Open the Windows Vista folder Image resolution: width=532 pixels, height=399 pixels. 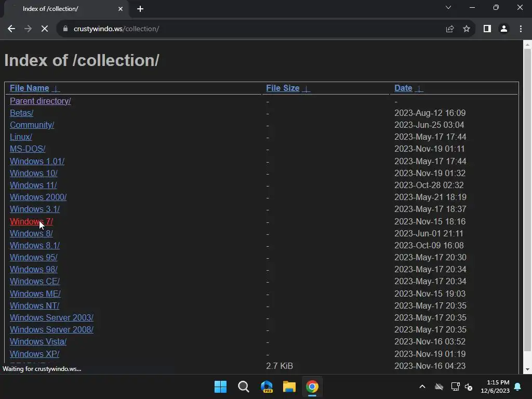click(x=38, y=342)
